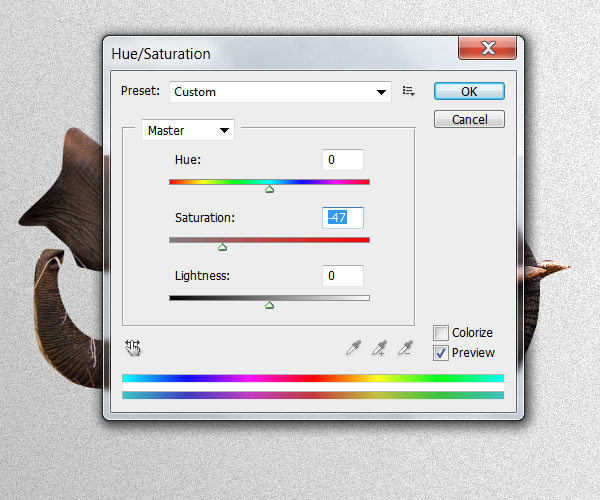The width and height of the screenshot is (600, 500).
Task: Click the Saturation: label
Action: pos(205,218)
